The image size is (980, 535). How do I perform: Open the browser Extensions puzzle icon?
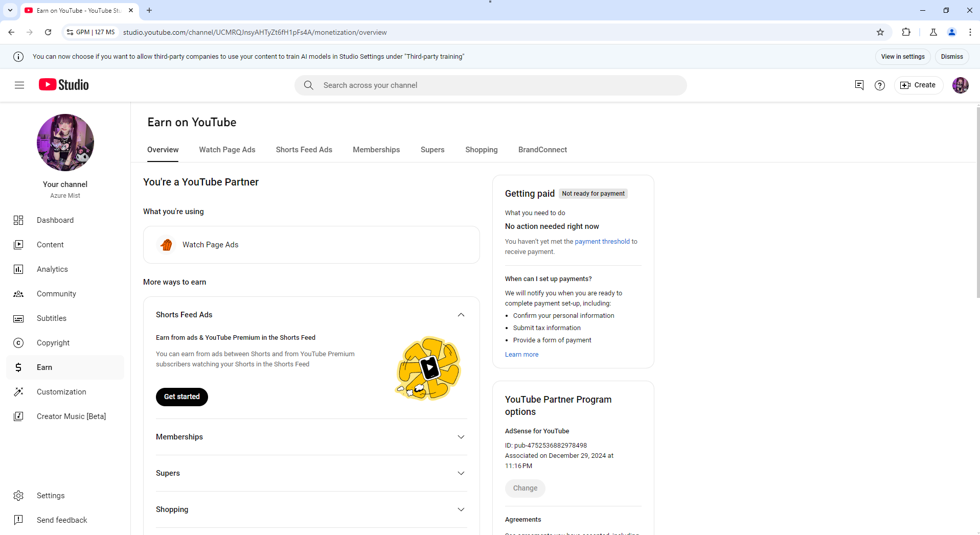click(906, 32)
